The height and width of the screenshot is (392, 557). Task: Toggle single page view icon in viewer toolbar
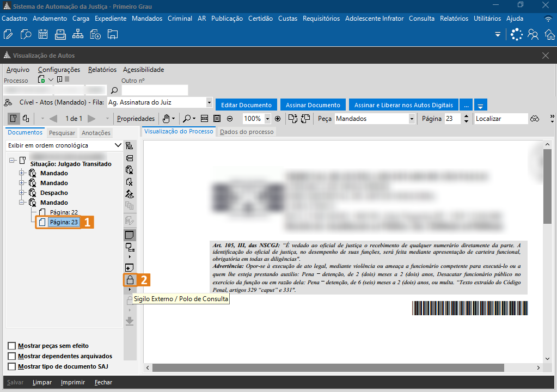click(14, 118)
